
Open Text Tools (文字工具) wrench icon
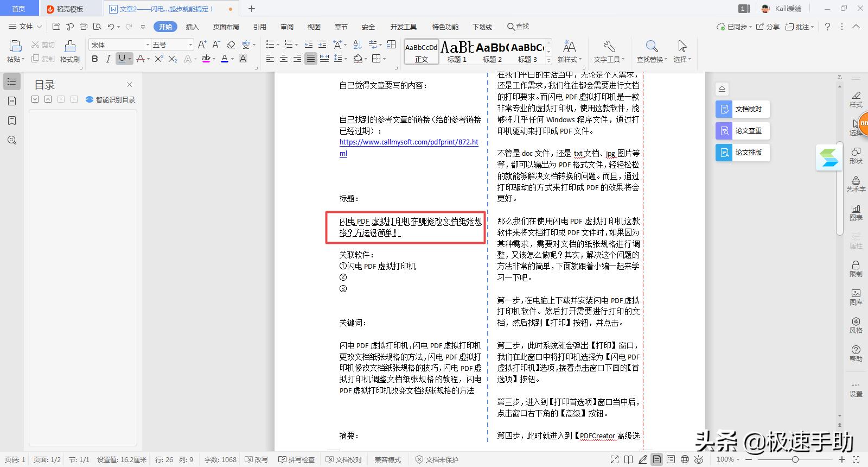609,51
